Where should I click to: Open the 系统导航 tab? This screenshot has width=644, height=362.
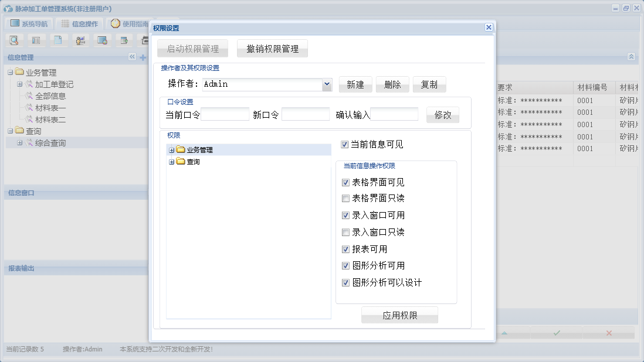(x=29, y=24)
